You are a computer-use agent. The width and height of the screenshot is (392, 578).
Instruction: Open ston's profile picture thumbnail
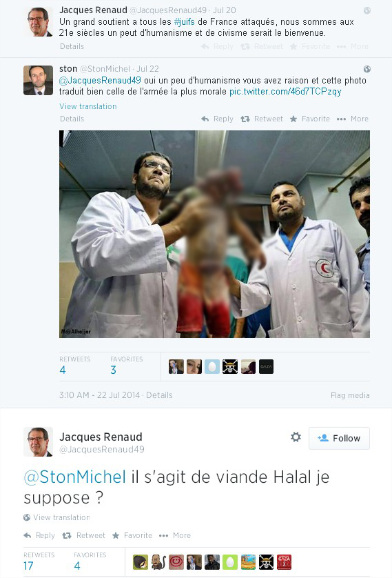pyautogui.click(x=39, y=81)
